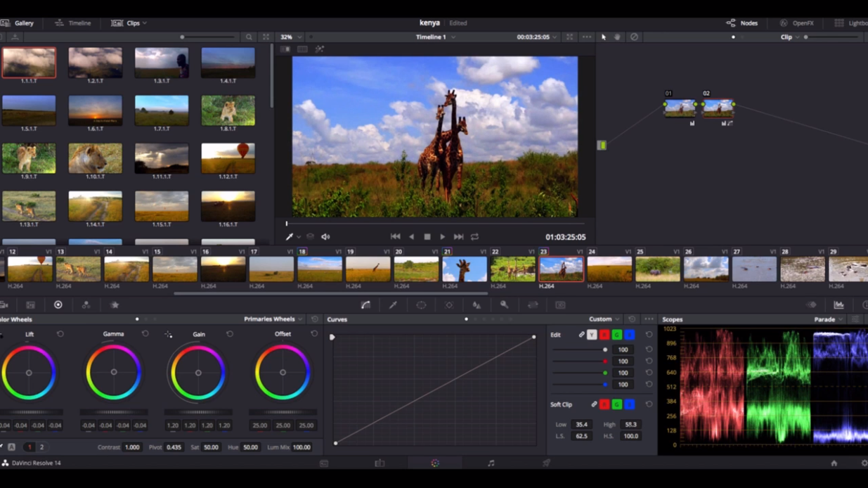Click the viewer full-screen expand icon
This screenshot has height=488, width=868.
pyautogui.click(x=569, y=37)
